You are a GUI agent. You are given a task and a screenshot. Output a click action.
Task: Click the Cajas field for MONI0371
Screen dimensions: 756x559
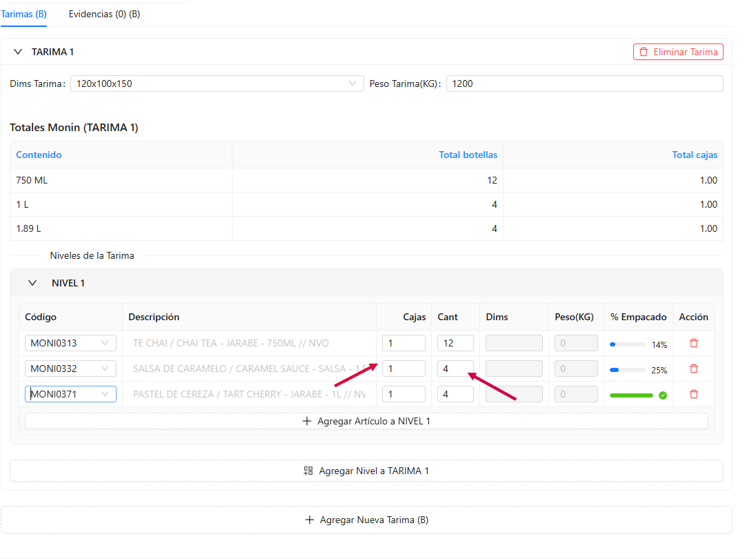click(404, 394)
